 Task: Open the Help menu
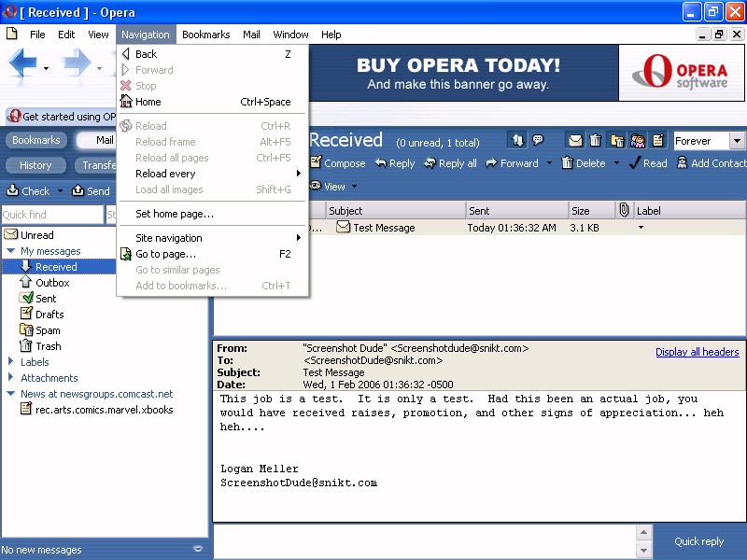[331, 35]
